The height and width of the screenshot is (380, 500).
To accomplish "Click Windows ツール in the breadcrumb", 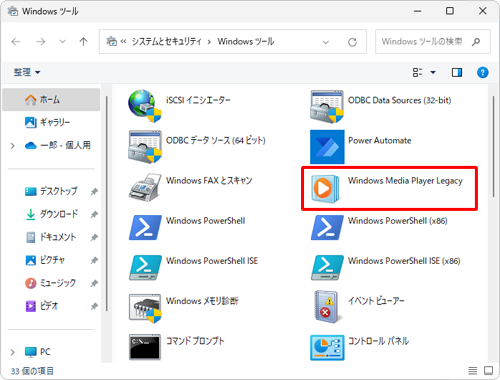I will (x=246, y=42).
